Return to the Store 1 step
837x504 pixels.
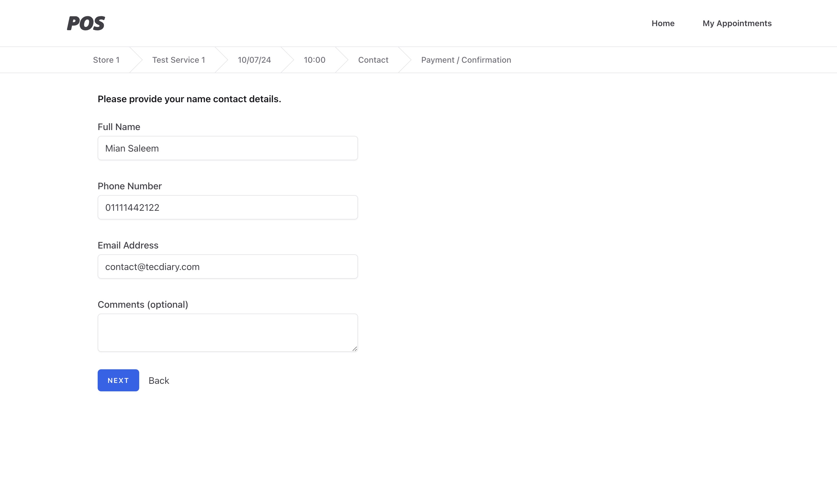click(x=106, y=60)
